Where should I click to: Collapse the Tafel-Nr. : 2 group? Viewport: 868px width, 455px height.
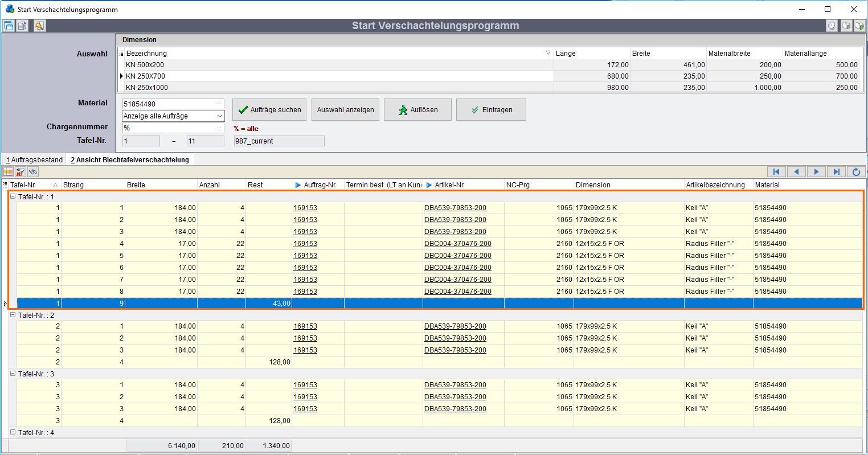(x=13, y=315)
